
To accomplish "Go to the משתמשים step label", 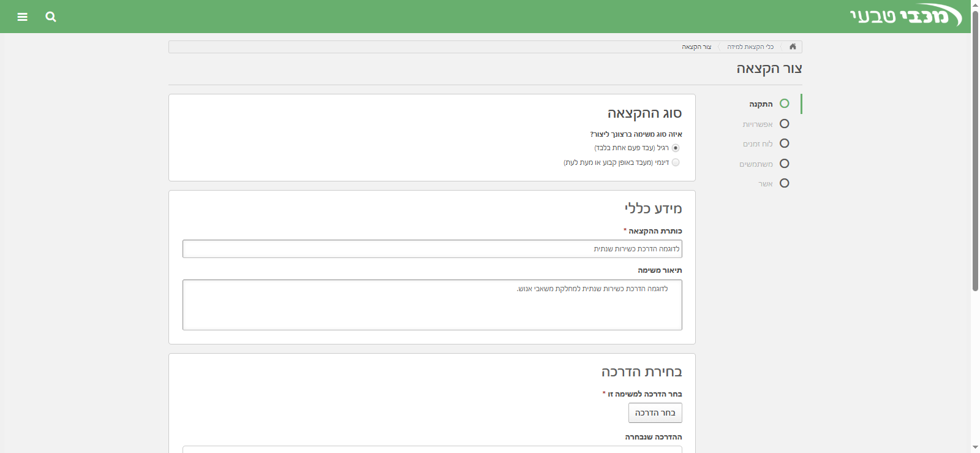I will (x=756, y=164).
